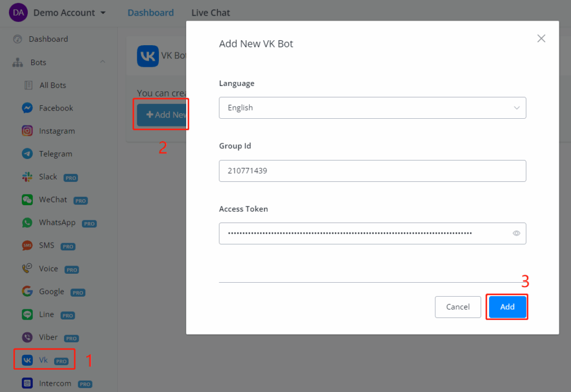Select the Telegram icon in sidebar

coord(27,154)
